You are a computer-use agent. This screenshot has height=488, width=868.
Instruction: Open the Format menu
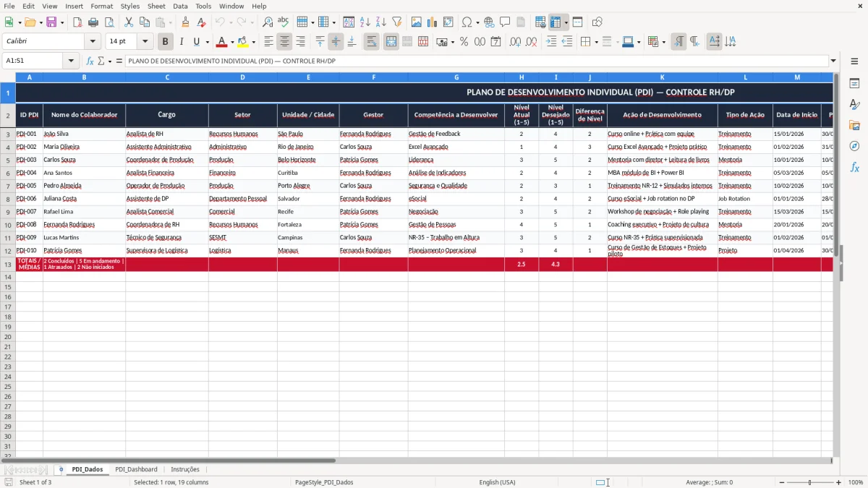[x=102, y=6]
